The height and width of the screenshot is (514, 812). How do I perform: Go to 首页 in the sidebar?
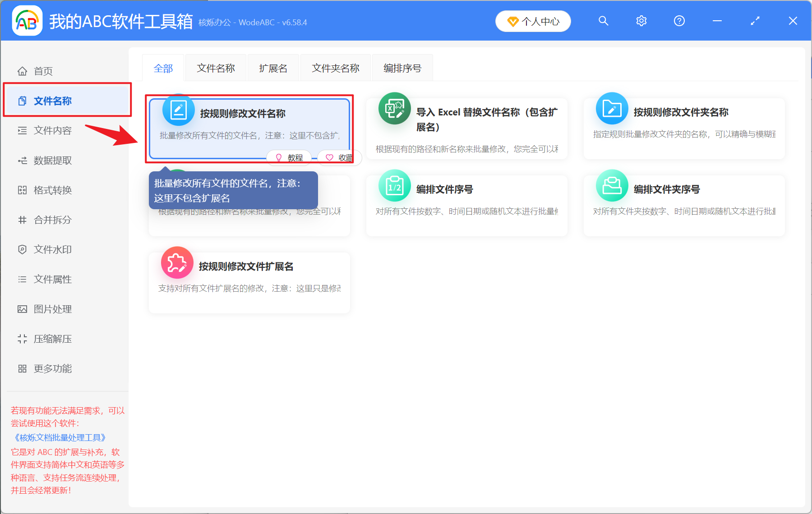click(43, 71)
